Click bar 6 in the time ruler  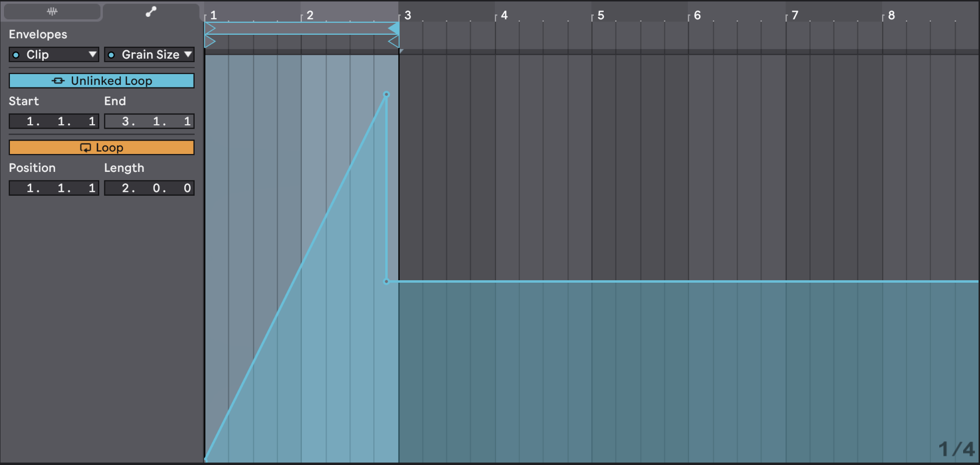click(697, 15)
